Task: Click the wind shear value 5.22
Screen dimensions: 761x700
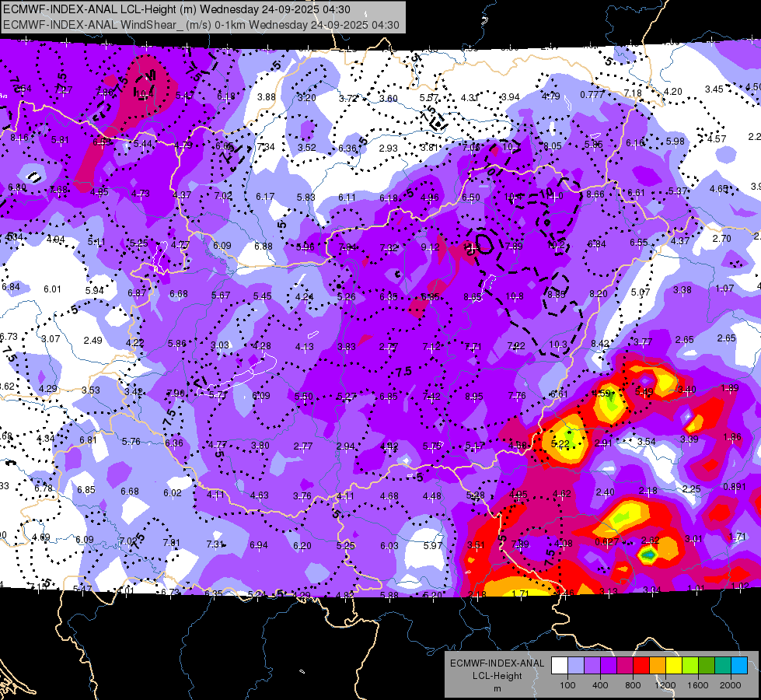Action: tap(560, 443)
